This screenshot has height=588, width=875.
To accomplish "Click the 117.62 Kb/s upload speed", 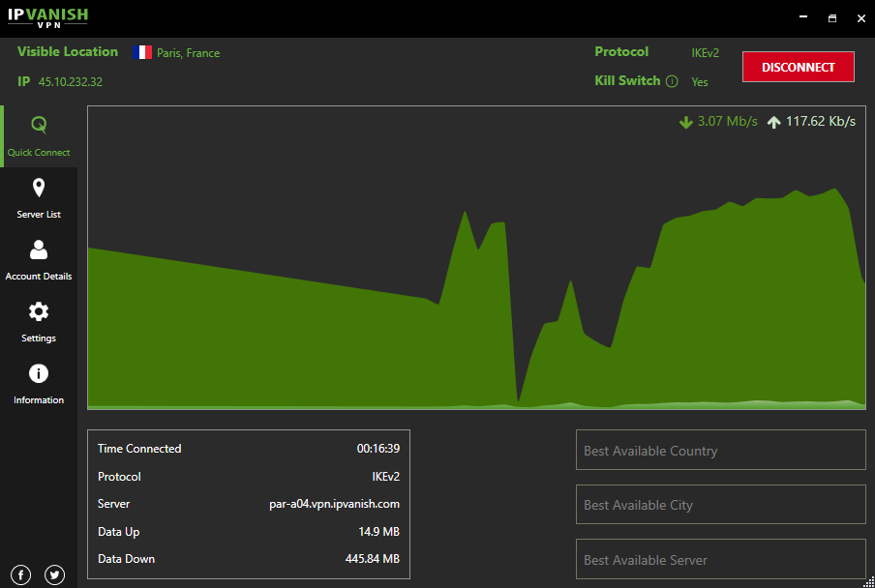I will coord(821,121).
